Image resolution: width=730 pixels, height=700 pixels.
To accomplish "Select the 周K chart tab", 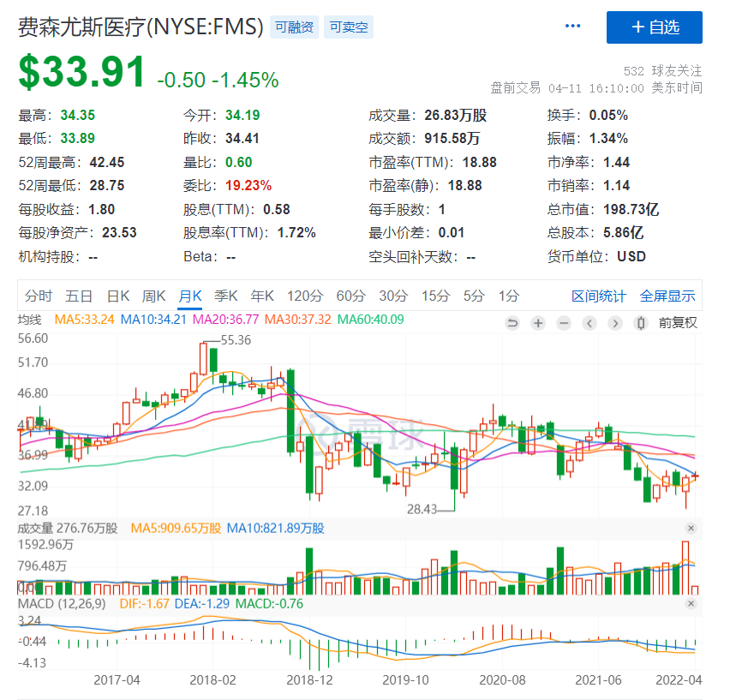I will (x=154, y=296).
